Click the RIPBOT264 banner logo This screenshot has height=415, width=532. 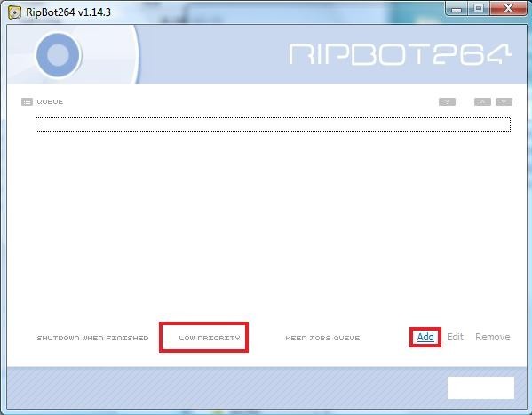[400, 54]
